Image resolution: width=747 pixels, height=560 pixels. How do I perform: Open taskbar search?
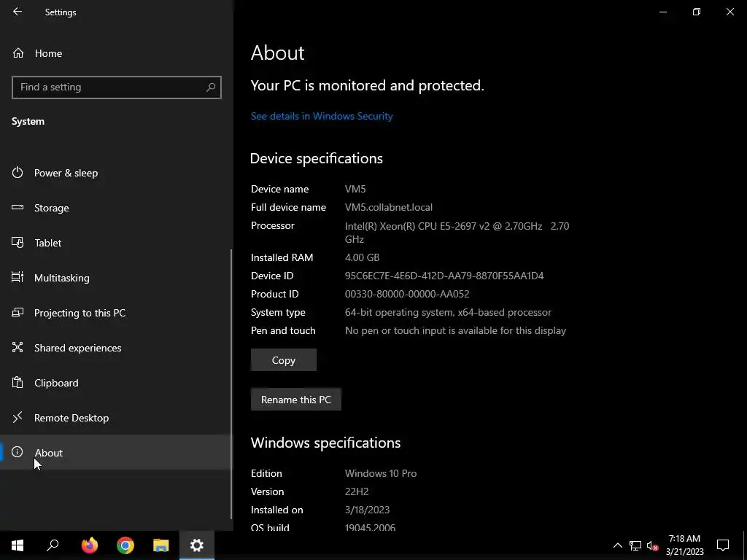click(53, 545)
